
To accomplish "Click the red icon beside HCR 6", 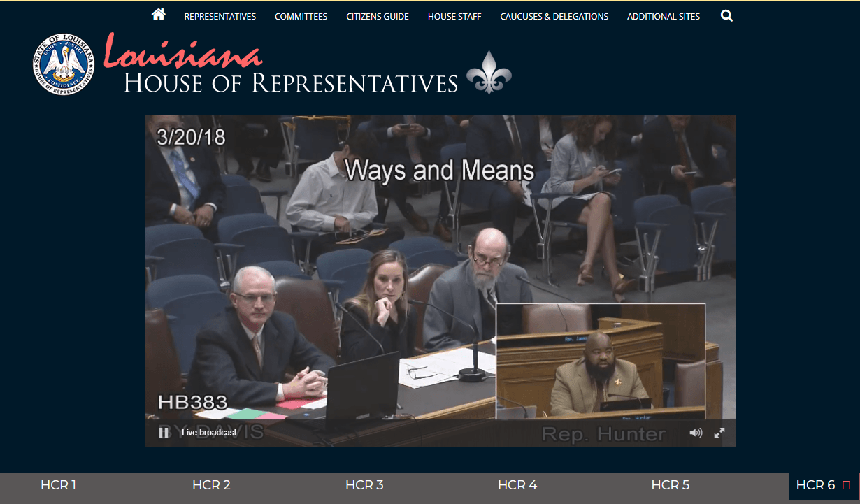I will 846,485.
